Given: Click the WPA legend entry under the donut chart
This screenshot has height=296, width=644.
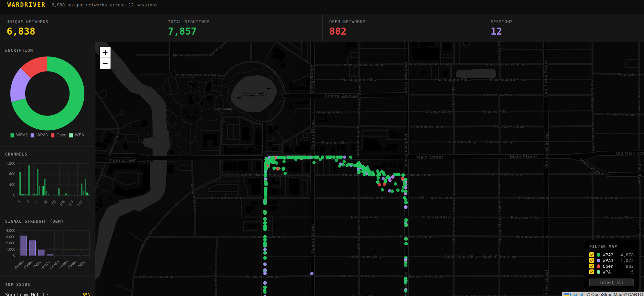Looking at the screenshot, I should point(77,135).
